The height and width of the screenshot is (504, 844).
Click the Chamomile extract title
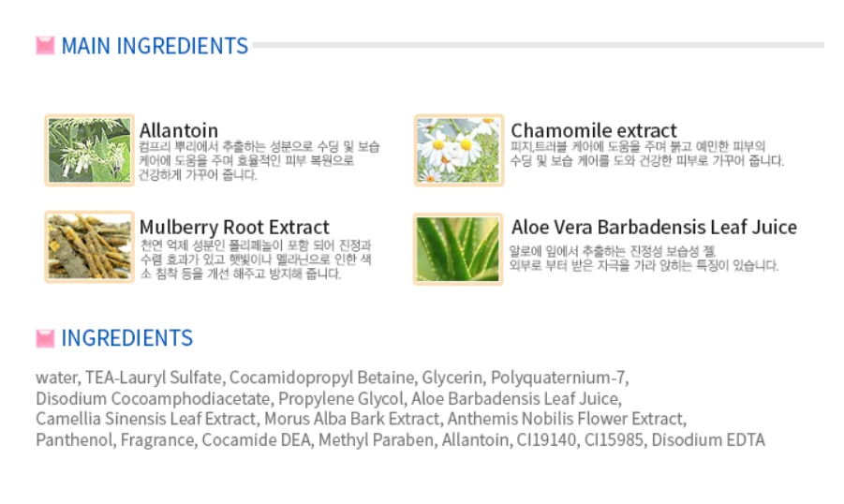594,130
